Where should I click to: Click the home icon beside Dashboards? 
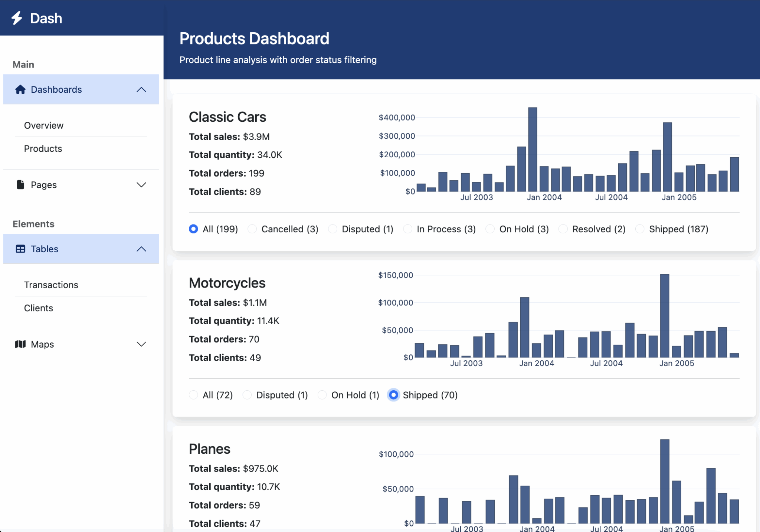(x=20, y=89)
